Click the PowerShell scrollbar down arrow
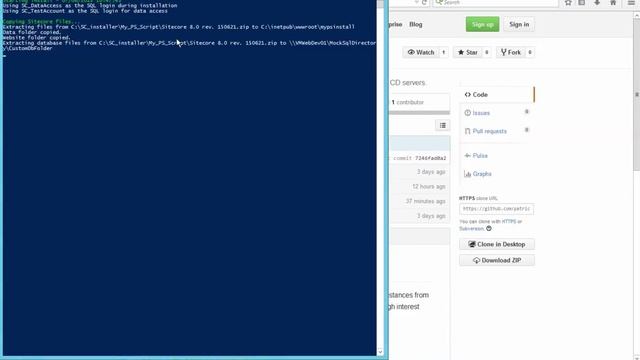 380,351
